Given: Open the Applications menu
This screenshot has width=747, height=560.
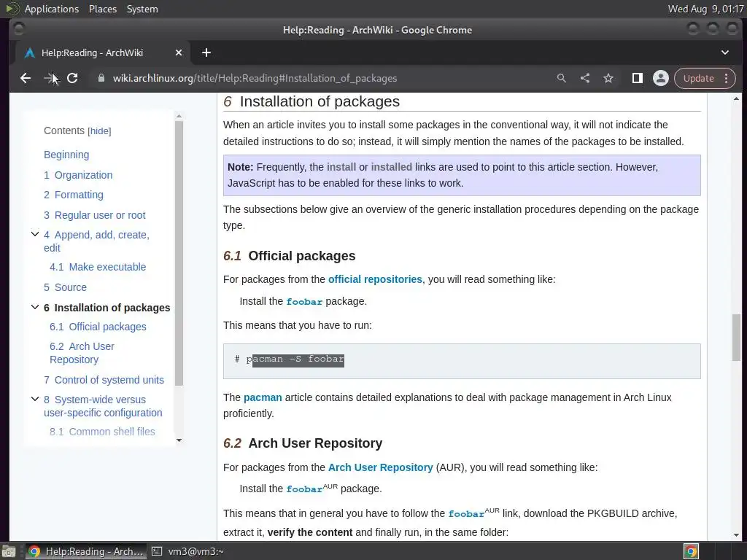Looking at the screenshot, I should (x=52, y=9).
